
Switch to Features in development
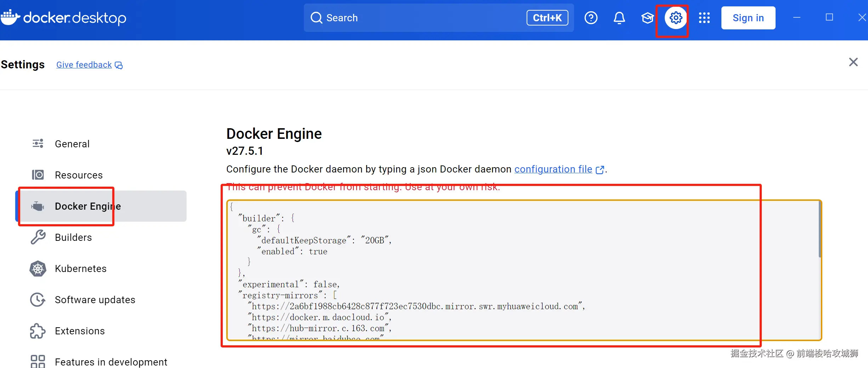point(101,362)
